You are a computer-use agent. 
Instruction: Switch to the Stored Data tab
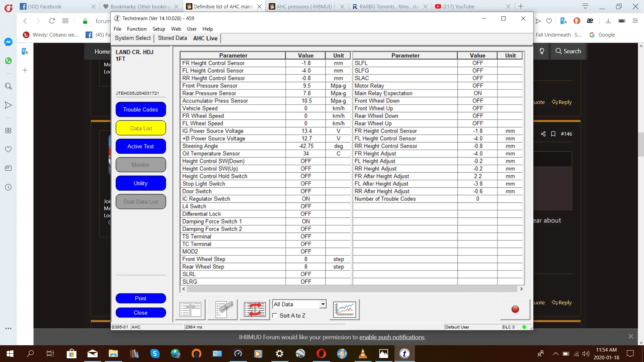coord(172,38)
